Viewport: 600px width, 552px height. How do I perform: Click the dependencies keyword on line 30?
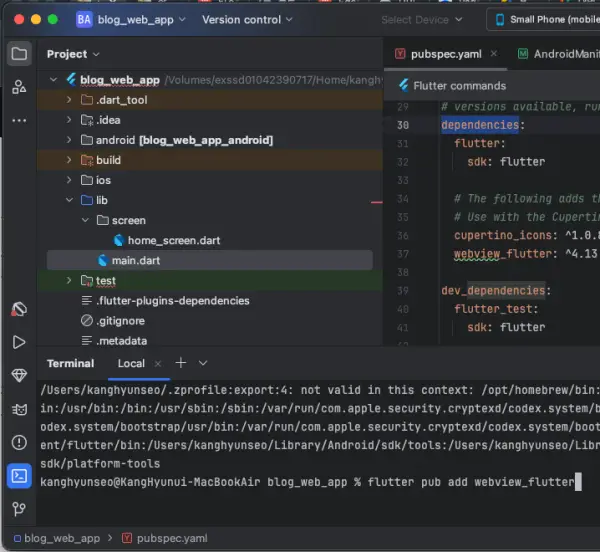[x=480, y=125]
